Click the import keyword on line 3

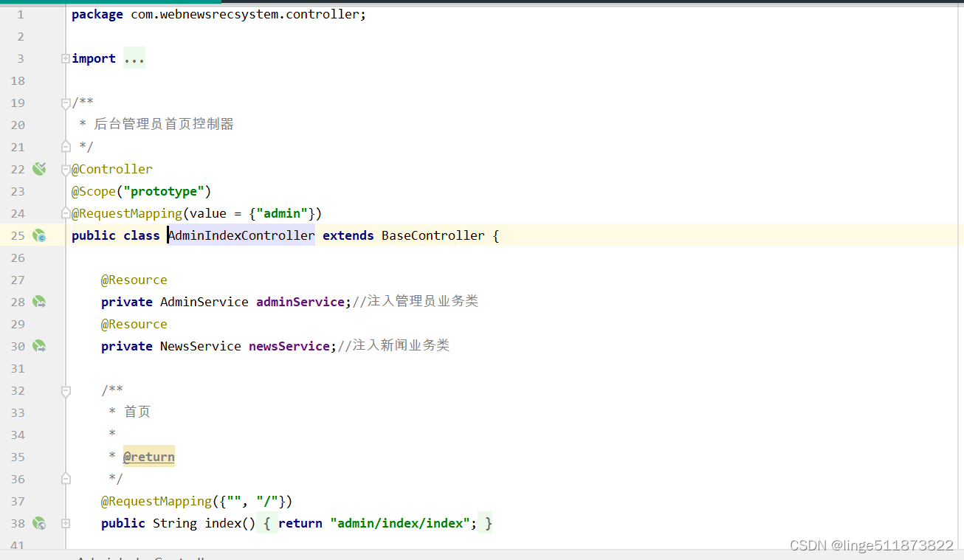click(x=94, y=58)
